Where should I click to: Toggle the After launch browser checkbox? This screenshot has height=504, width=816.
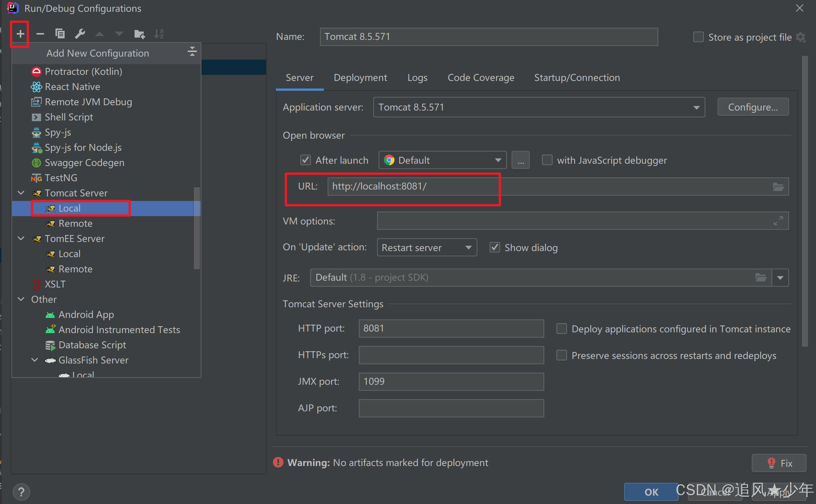tap(304, 160)
